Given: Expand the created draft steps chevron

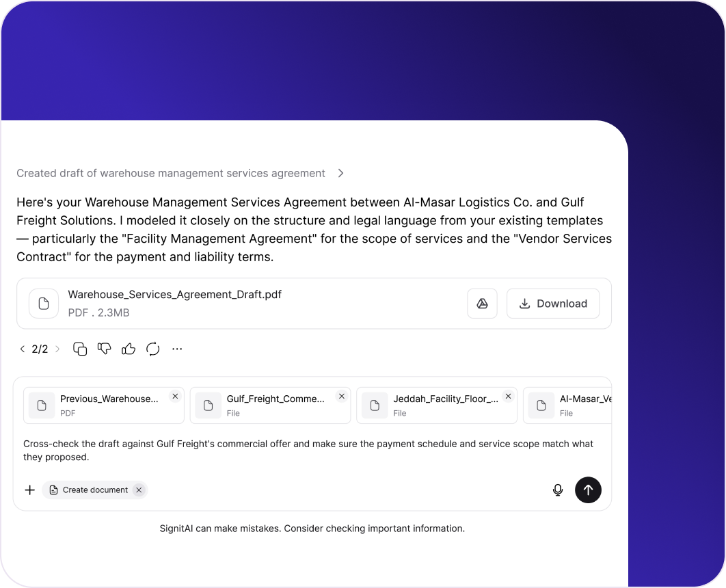Looking at the screenshot, I should click(x=340, y=173).
